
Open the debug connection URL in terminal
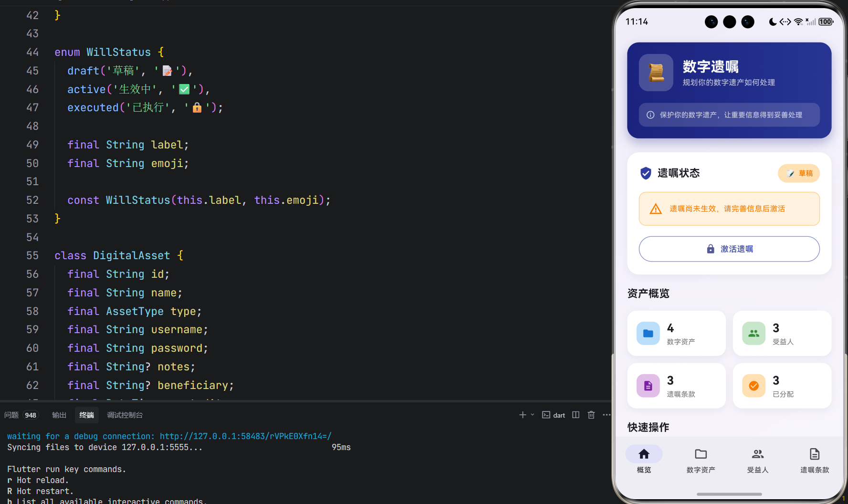pos(245,436)
